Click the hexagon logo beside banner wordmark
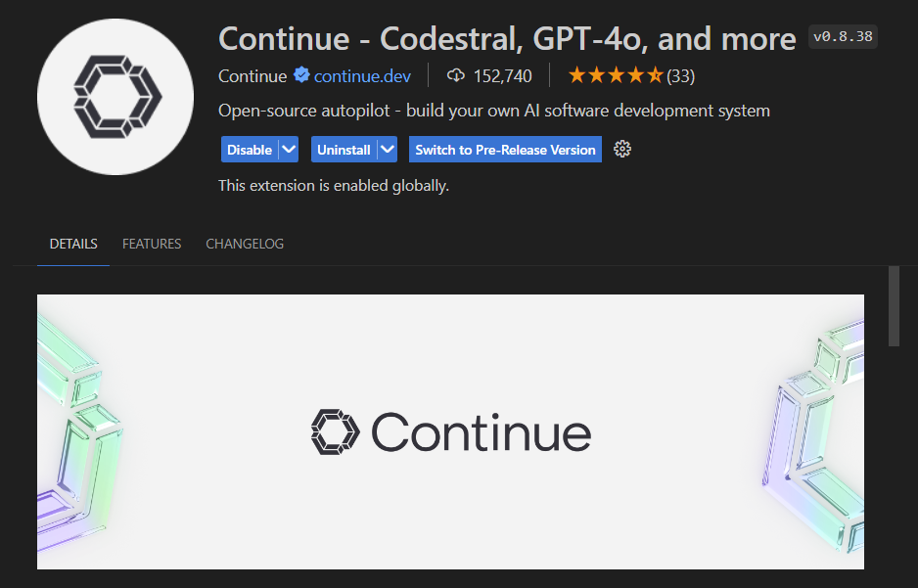This screenshot has height=588, width=918. click(x=336, y=432)
